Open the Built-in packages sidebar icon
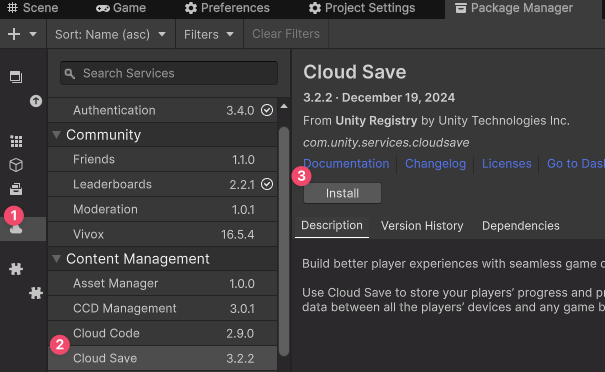The height and width of the screenshot is (372, 605). coord(16,189)
